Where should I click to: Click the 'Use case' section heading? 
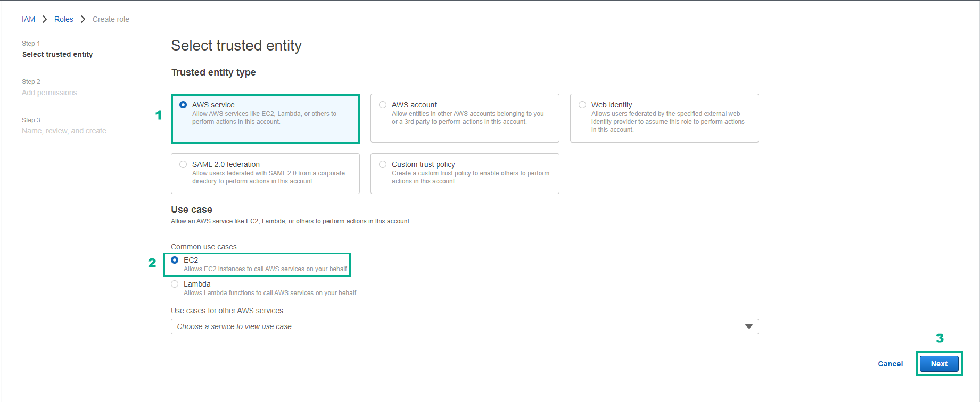[x=192, y=210]
